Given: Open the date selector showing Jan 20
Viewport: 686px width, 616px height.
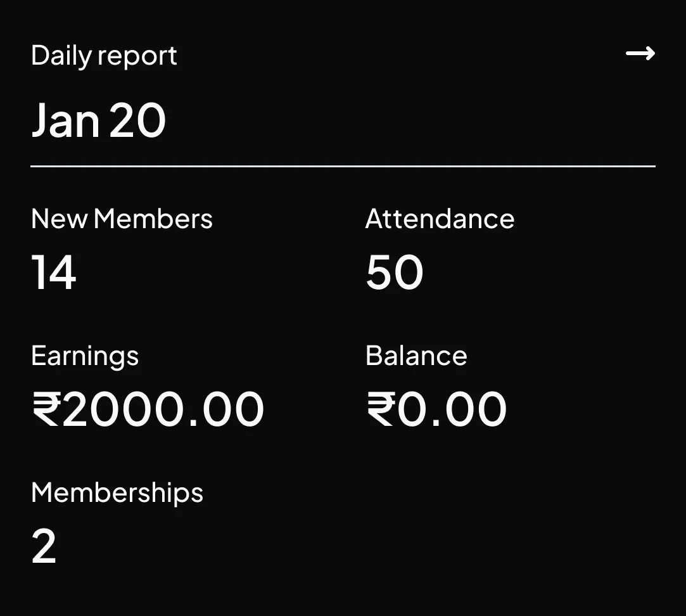Looking at the screenshot, I should [x=99, y=119].
